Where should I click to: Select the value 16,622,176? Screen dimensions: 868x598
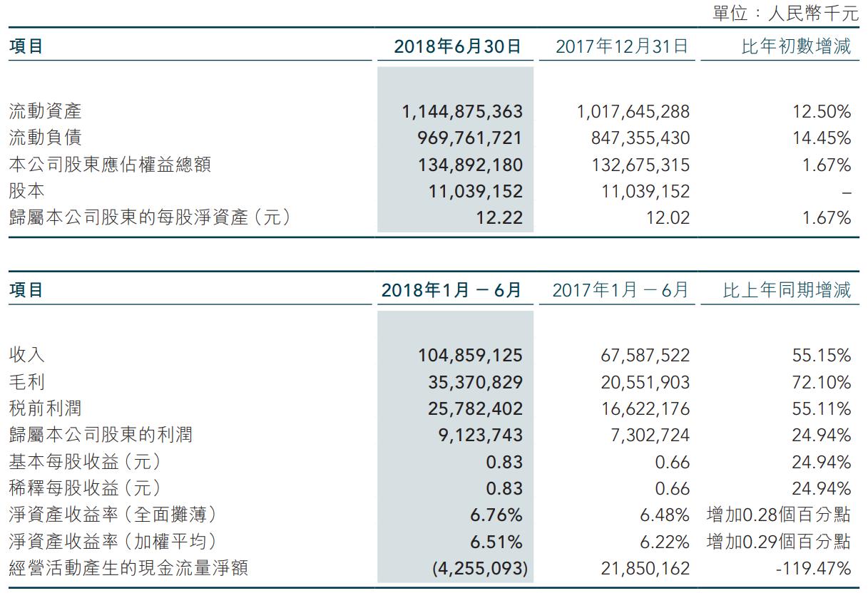tap(646, 408)
